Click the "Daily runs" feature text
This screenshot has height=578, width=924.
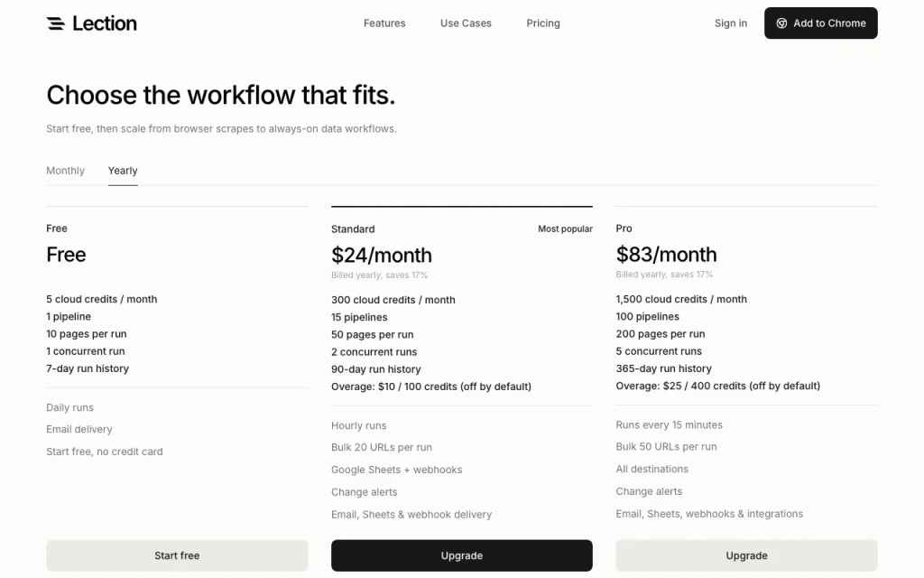point(70,407)
